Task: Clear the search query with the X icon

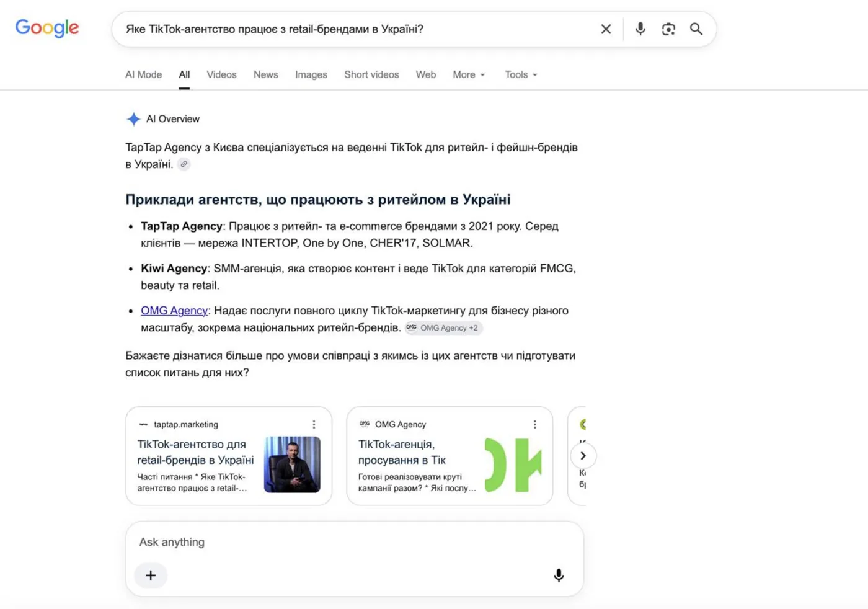Action: click(x=606, y=29)
